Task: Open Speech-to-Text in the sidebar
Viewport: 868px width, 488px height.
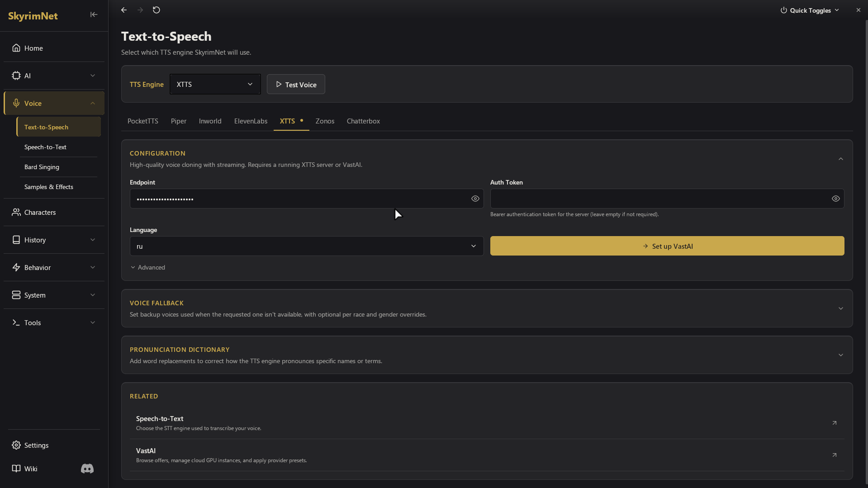Action: (59, 147)
